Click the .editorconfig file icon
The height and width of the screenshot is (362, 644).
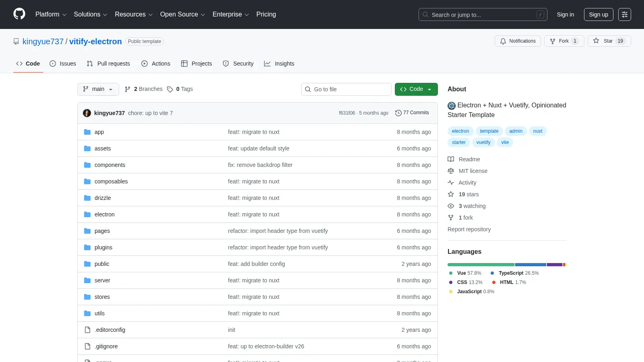click(87, 330)
